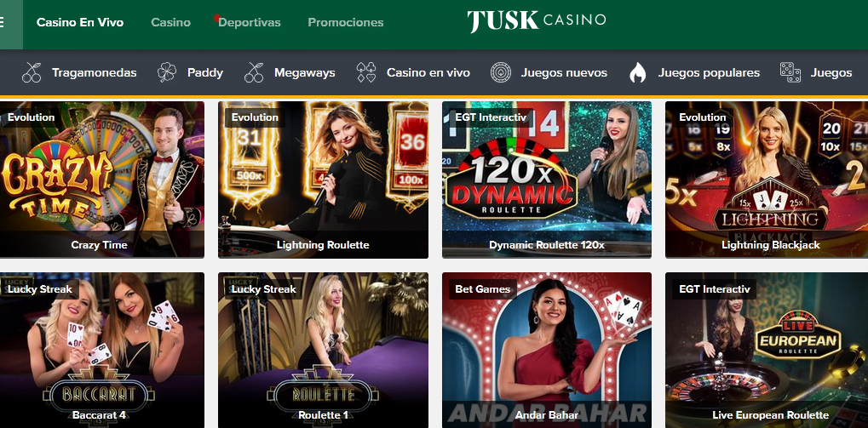Click the card suits icon for Casino en vivo
868x428 pixels.
click(x=366, y=72)
